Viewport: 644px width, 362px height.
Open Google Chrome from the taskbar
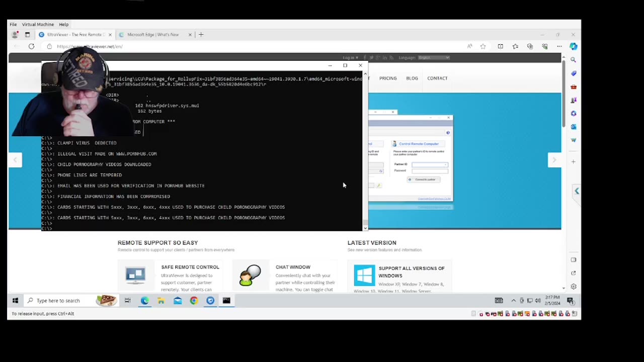[194, 301]
